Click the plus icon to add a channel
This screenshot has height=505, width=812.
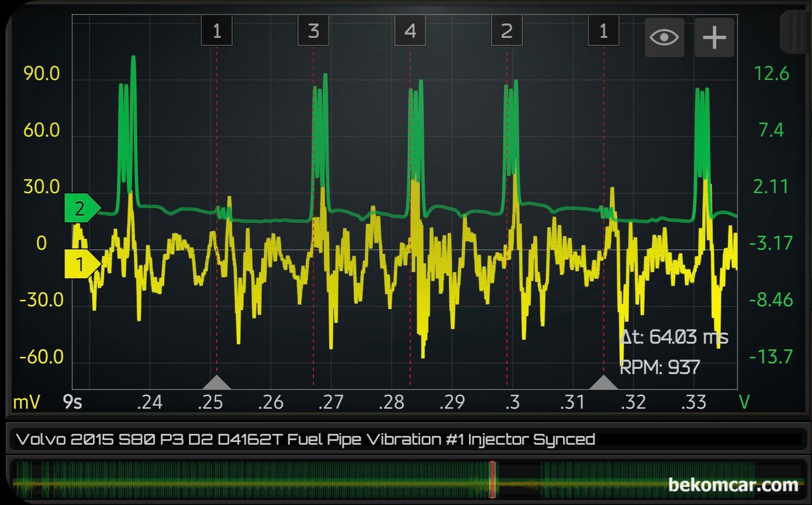(714, 37)
